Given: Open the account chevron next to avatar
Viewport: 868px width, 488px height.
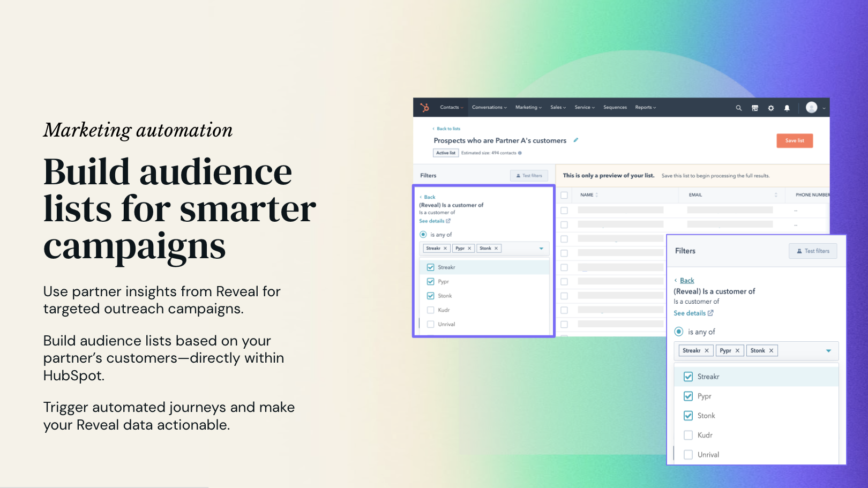Looking at the screenshot, I should [824, 108].
